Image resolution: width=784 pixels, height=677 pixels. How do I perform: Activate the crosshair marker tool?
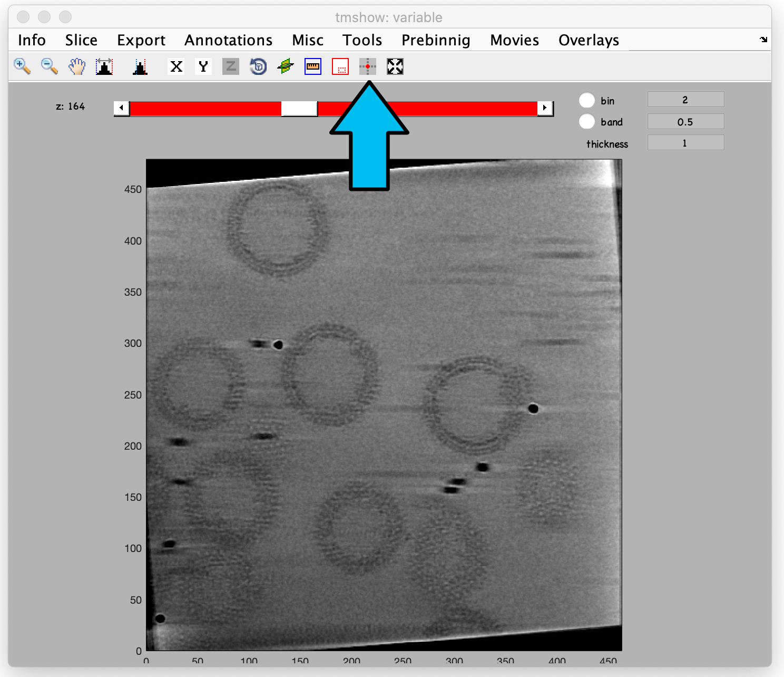pos(367,66)
